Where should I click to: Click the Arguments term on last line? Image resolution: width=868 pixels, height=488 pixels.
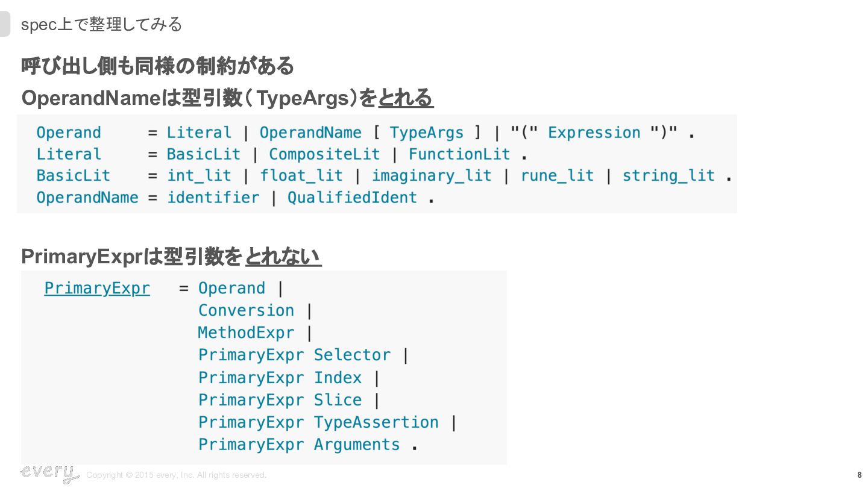pyautogui.click(x=357, y=445)
